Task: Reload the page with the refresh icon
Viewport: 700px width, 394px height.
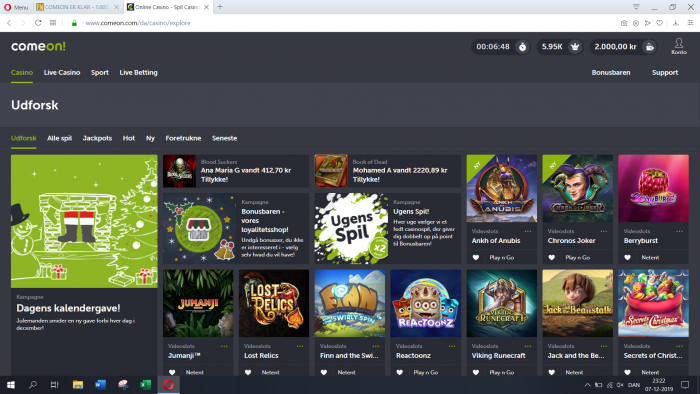Action: 38,23
